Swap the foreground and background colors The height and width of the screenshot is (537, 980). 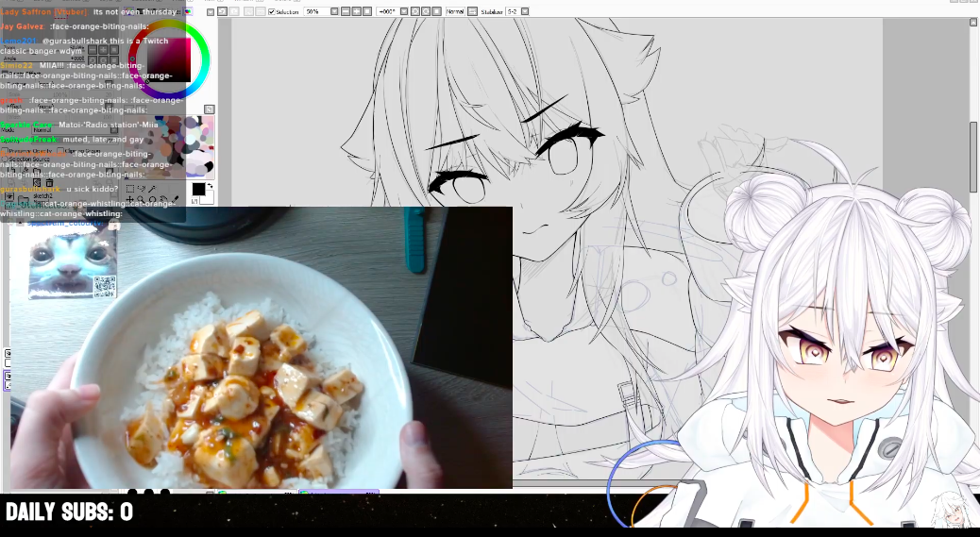[x=210, y=186]
